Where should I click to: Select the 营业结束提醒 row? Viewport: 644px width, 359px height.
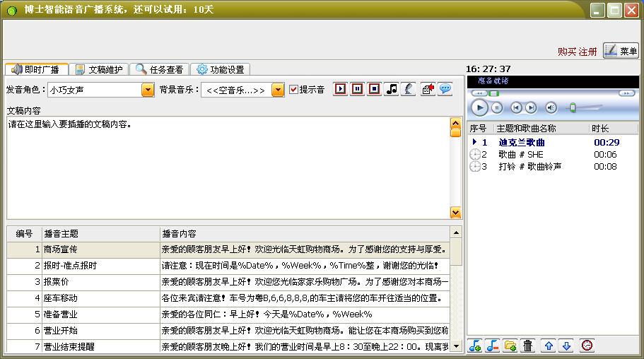point(228,346)
